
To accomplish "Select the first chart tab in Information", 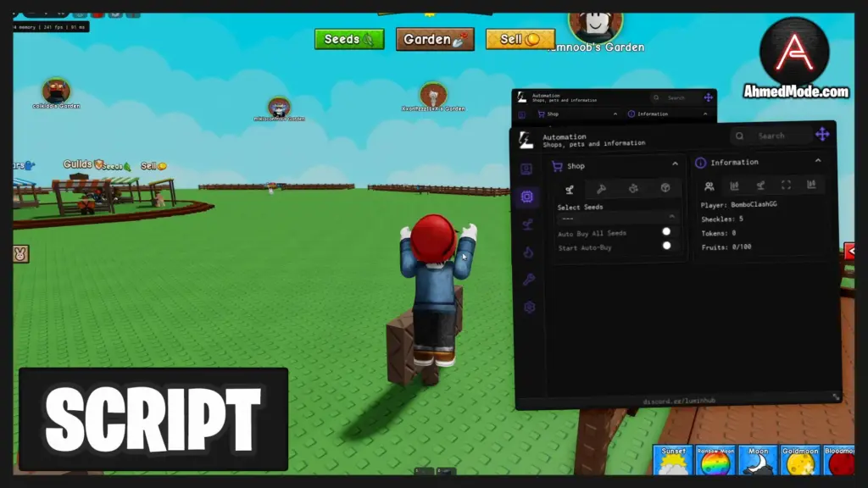I will click(x=735, y=186).
